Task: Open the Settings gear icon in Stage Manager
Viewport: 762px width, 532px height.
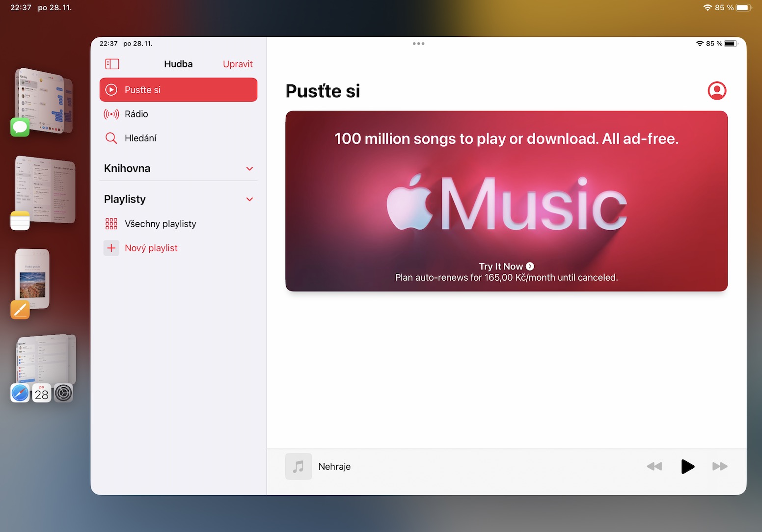Action: [x=63, y=393]
